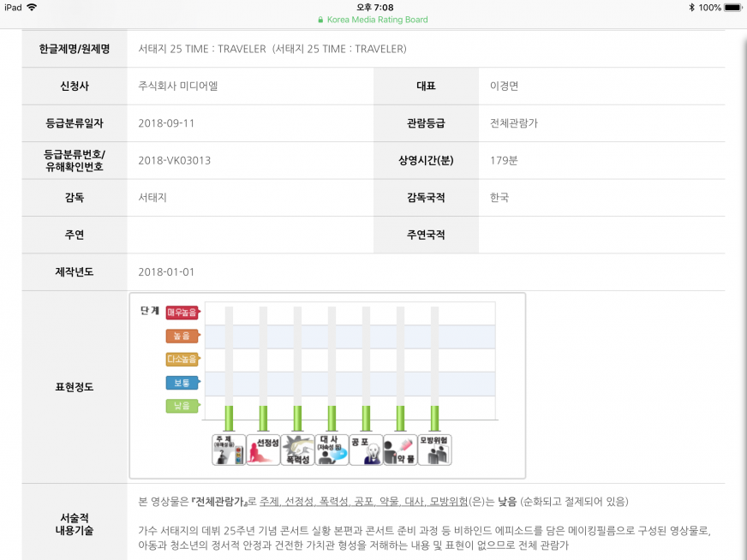The width and height of the screenshot is (747, 560).
Task: Click the 주제 theme rating icon
Action: [x=229, y=450]
